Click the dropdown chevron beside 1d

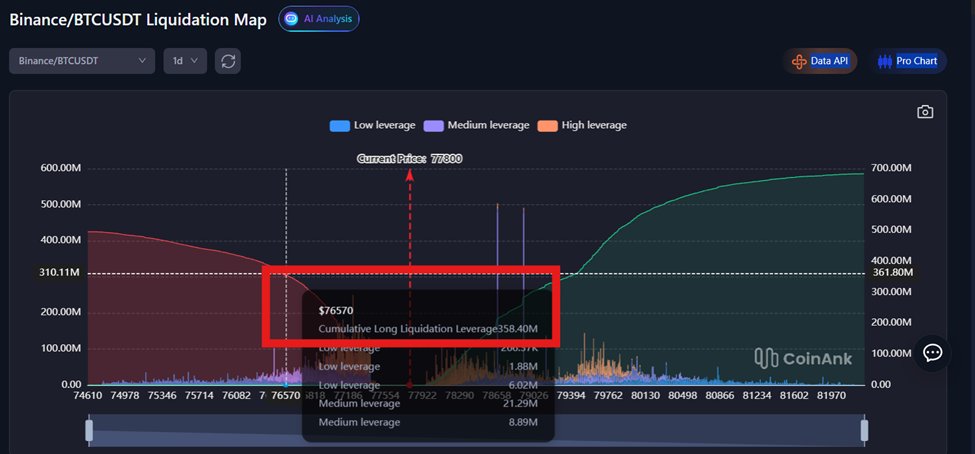coord(195,61)
